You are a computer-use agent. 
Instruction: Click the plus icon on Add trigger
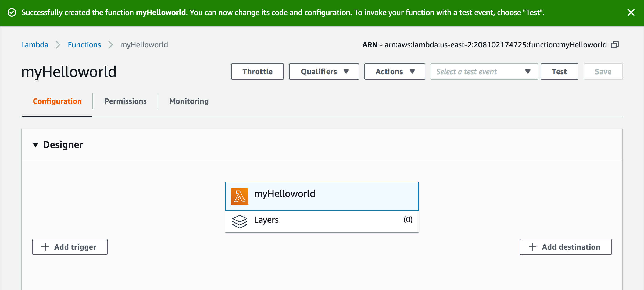[45, 247]
